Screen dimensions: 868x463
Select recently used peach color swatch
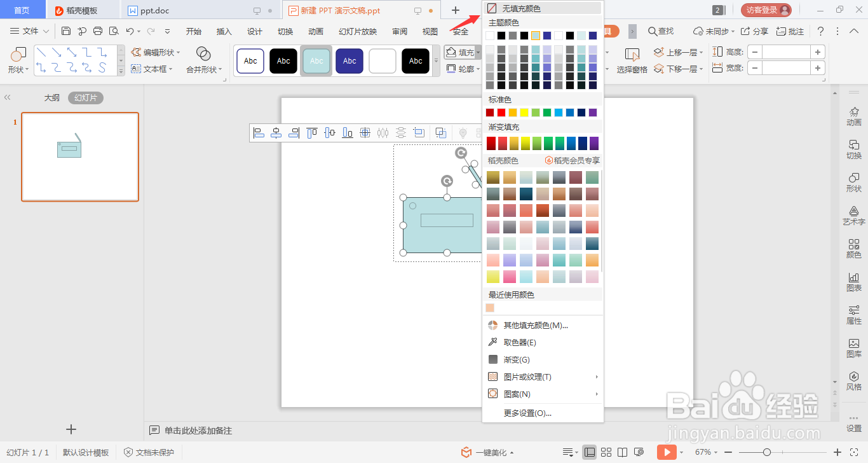(490, 308)
